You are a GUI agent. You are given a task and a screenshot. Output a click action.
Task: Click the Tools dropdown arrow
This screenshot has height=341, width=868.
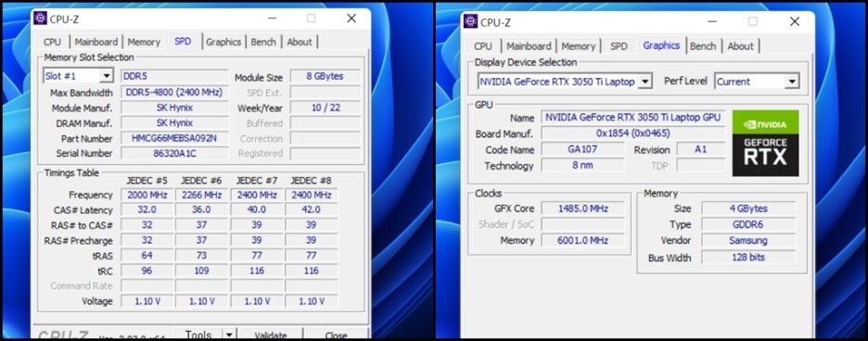pyautogui.click(x=229, y=335)
